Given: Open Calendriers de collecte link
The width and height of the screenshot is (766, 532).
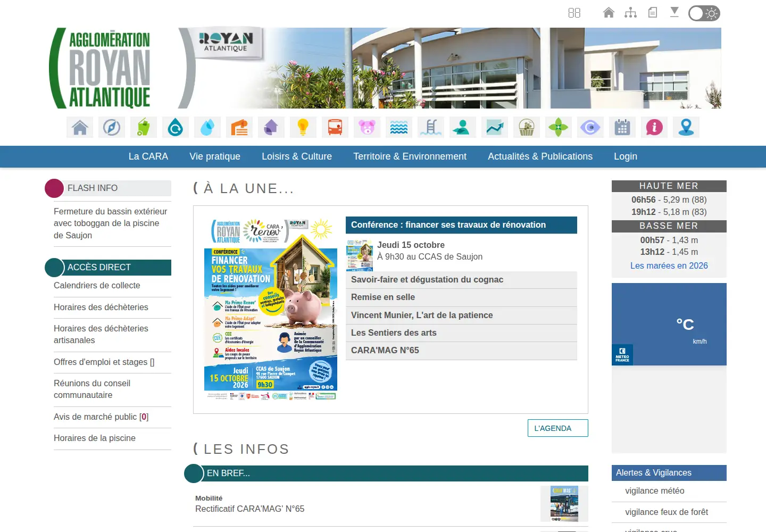Looking at the screenshot, I should click(97, 286).
